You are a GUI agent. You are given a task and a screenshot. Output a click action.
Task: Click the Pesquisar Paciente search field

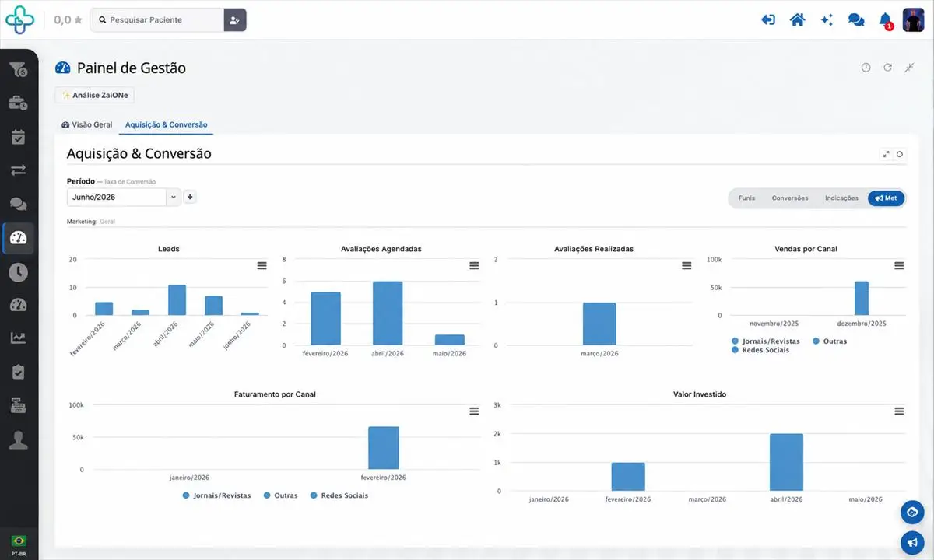pyautogui.click(x=157, y=20)
